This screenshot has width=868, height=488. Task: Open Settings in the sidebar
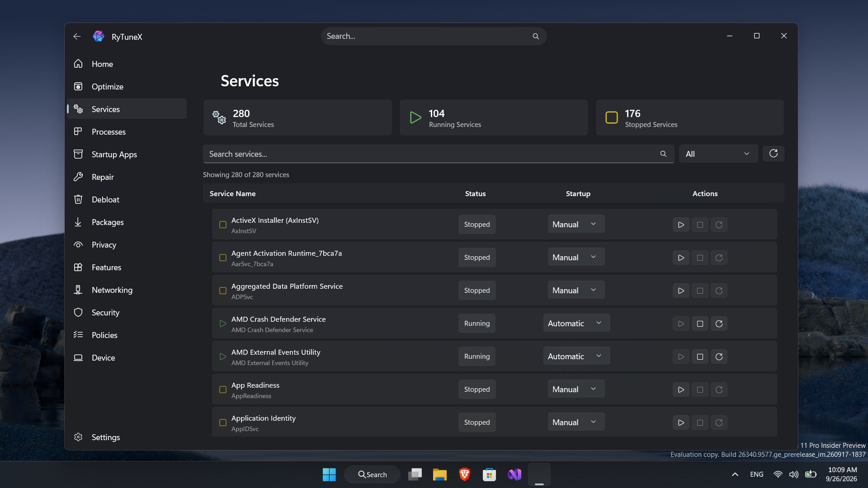click(127, 437)
